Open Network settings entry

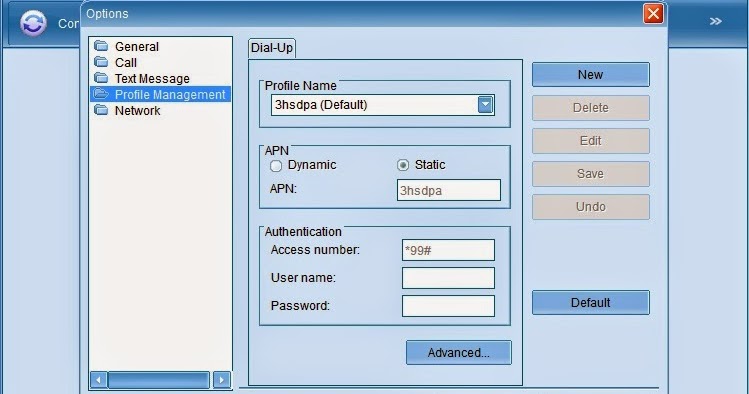(x=137, y=110)
